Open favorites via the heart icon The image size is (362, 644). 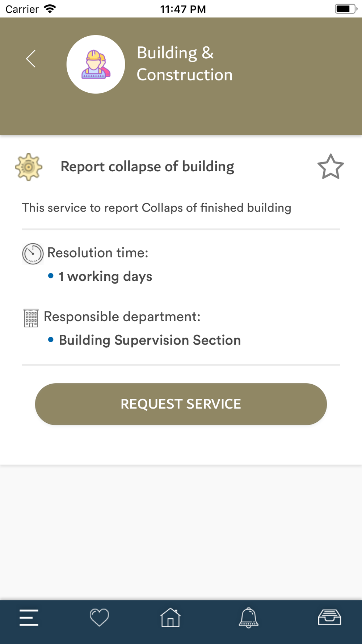coord(99,618)
